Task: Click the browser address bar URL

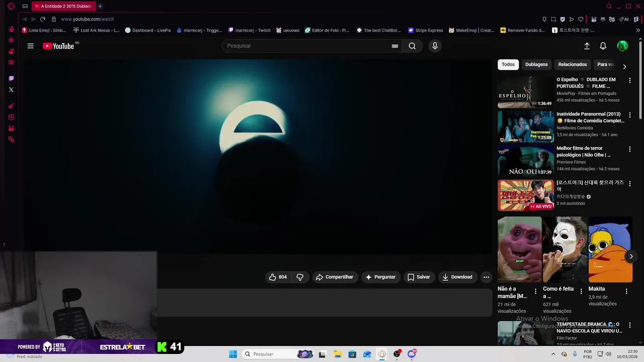Action: [x=88, y=19]
